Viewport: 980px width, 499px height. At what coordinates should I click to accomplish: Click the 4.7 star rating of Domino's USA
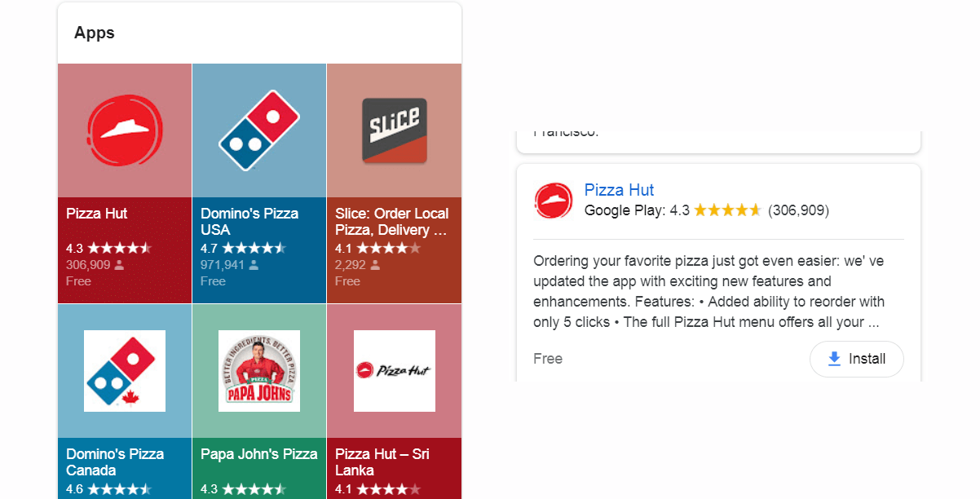click(x=243, y=248)
